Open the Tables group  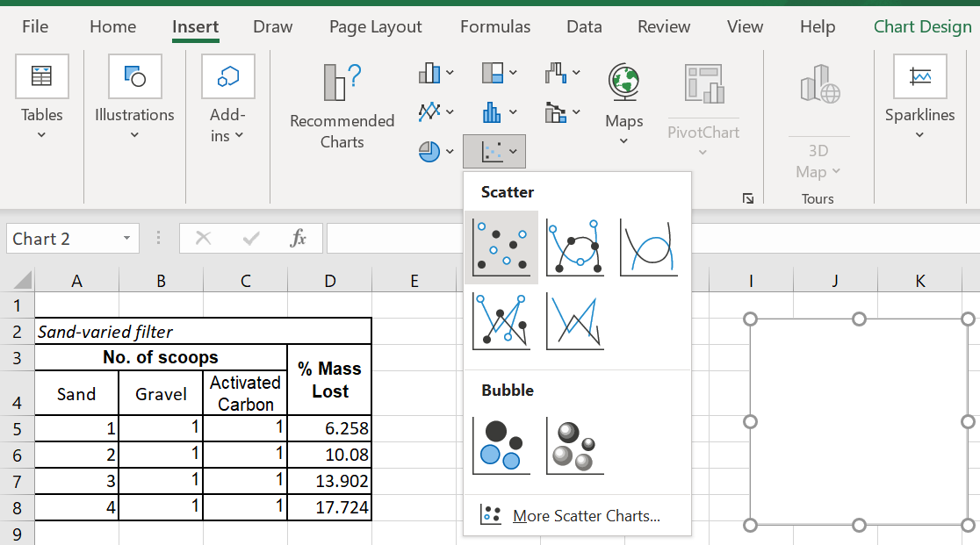[x=42, y=97]
